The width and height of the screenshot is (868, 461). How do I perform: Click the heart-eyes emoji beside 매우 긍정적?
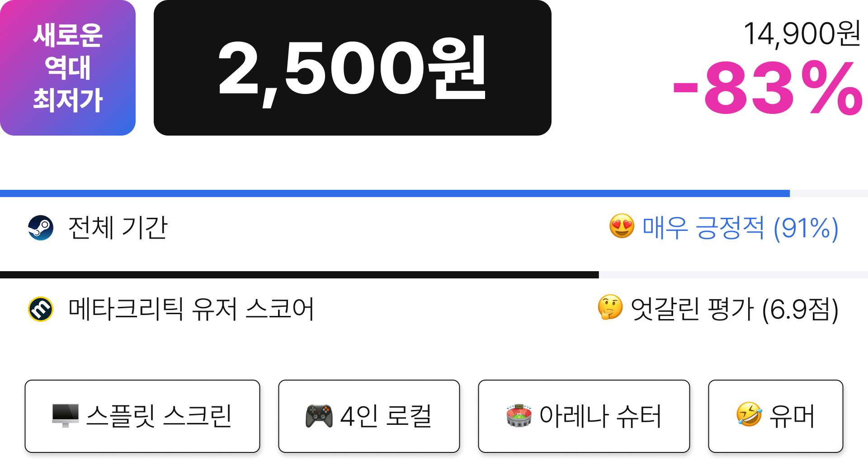pyautogui.click(x=622, y=226)
